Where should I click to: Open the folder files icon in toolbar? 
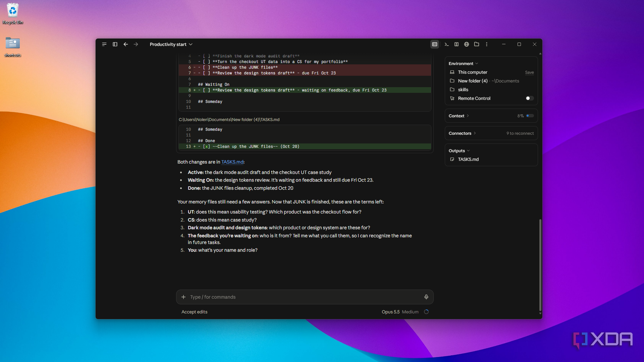(x=477, y=44)
